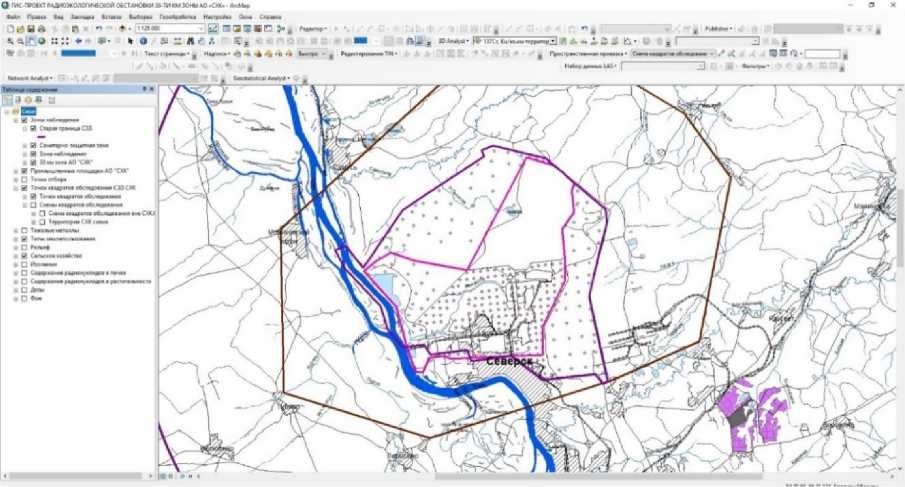Open the Catalog window icon
Viewport: 905px width, 487px height.
point(237,28)
